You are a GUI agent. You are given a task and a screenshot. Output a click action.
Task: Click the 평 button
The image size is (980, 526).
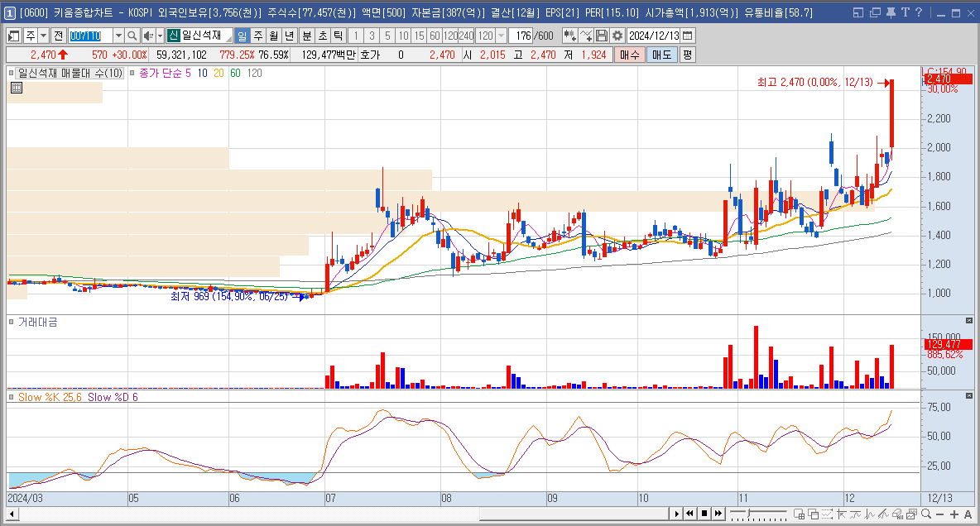coord(687,55)
